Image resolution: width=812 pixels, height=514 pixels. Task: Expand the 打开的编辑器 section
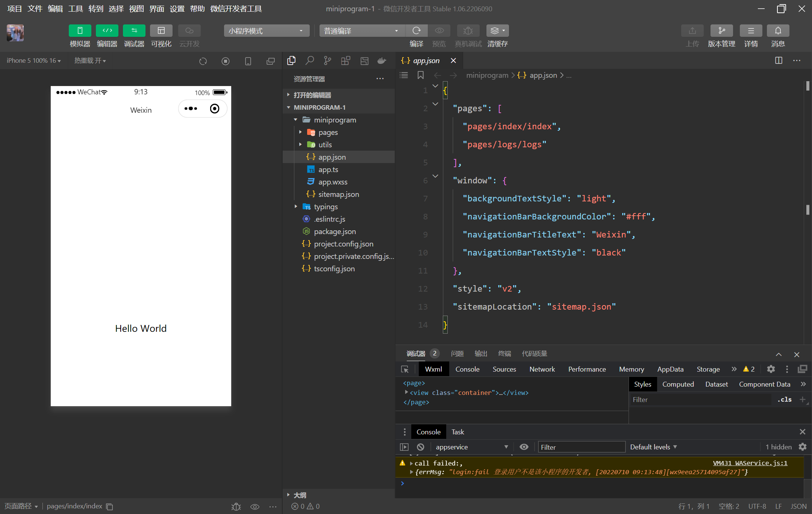click(x=339, y=95)
